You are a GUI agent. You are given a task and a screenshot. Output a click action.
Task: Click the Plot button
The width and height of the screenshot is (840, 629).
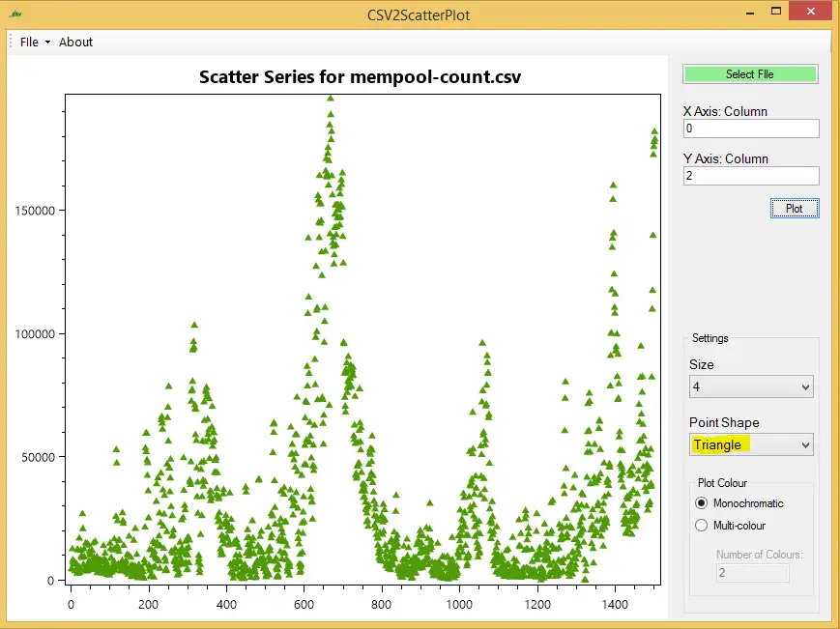click(x=794, y=209)
